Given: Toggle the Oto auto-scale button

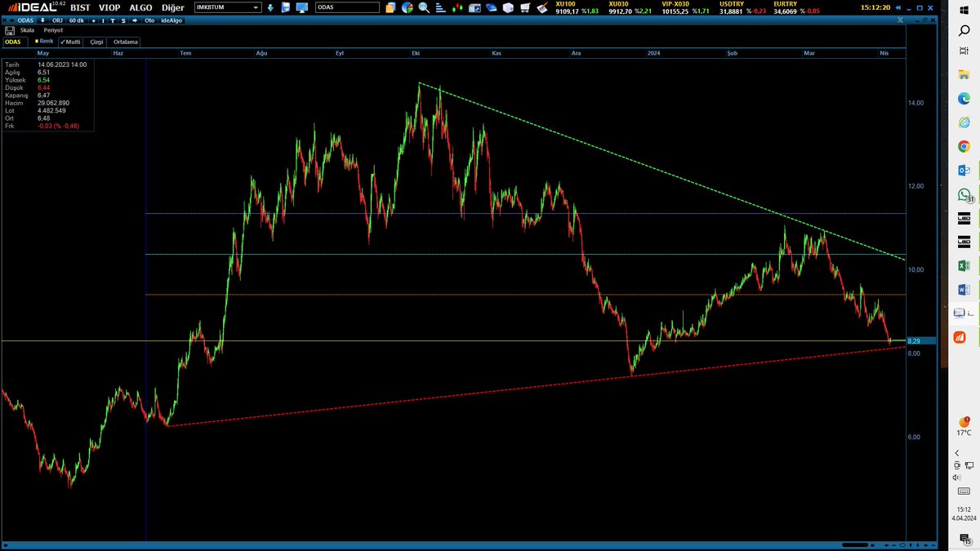Looking at the screenshot, I should pos(149,20).
